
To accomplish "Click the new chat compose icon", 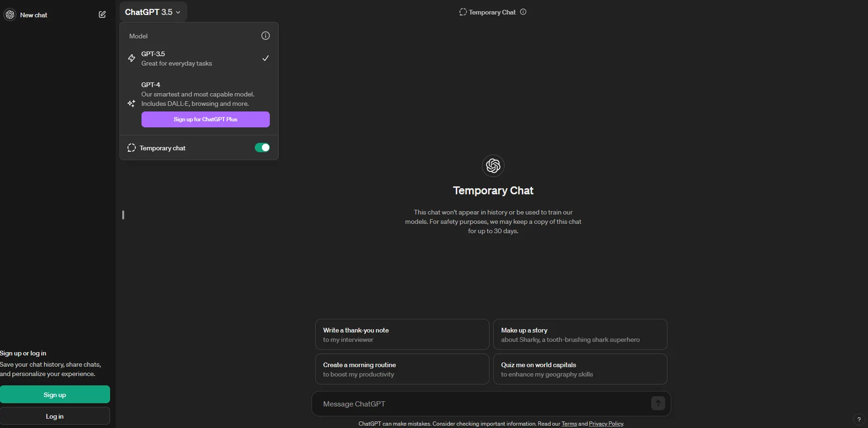I will pos(102,15).
